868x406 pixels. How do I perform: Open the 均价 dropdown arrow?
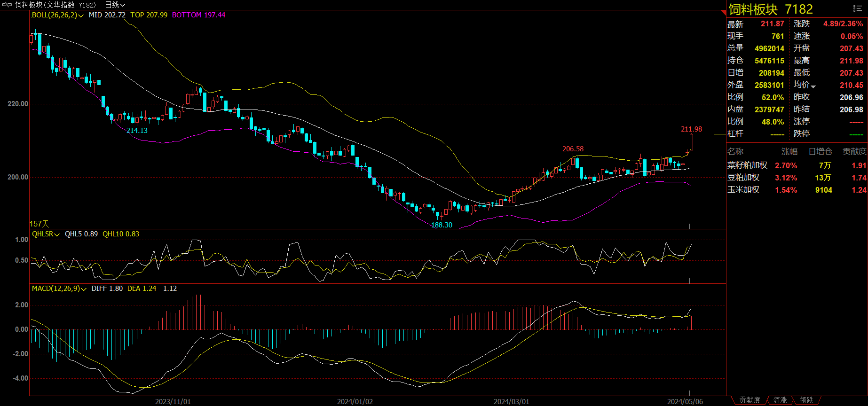813,86
